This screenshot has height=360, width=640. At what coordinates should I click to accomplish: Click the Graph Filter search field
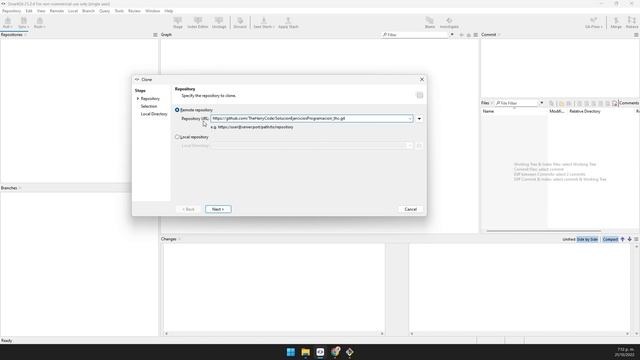point(415,35)
